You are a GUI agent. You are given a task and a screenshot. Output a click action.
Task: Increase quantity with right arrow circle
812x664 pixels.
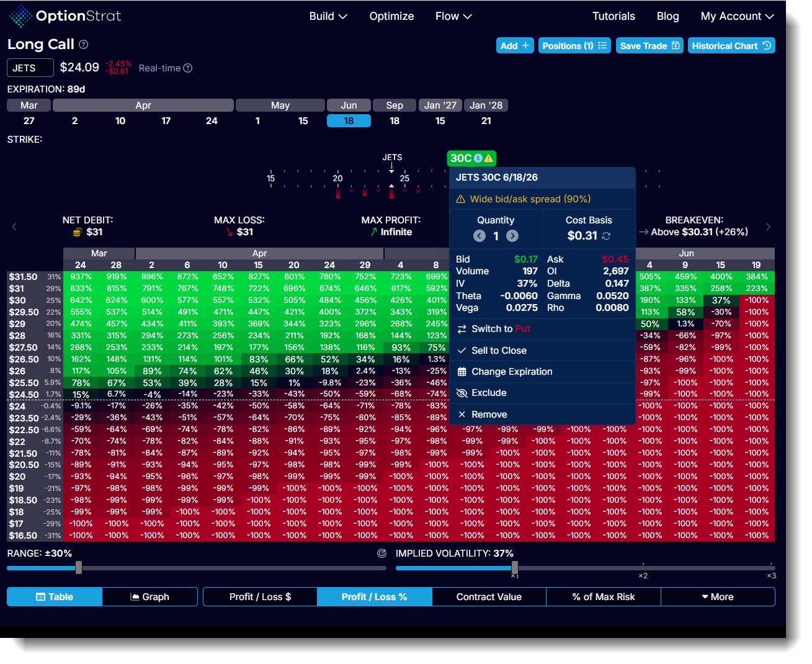tap(512, 236)
